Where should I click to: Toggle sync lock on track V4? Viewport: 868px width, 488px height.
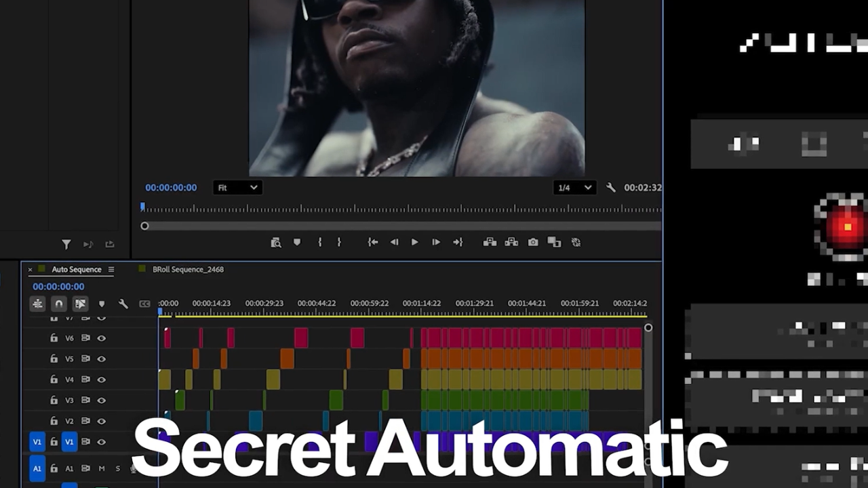point(85,380)
